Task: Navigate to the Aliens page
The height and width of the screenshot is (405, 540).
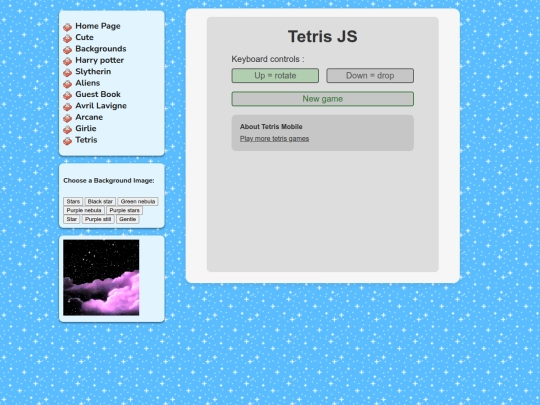Action: [87, 83]
